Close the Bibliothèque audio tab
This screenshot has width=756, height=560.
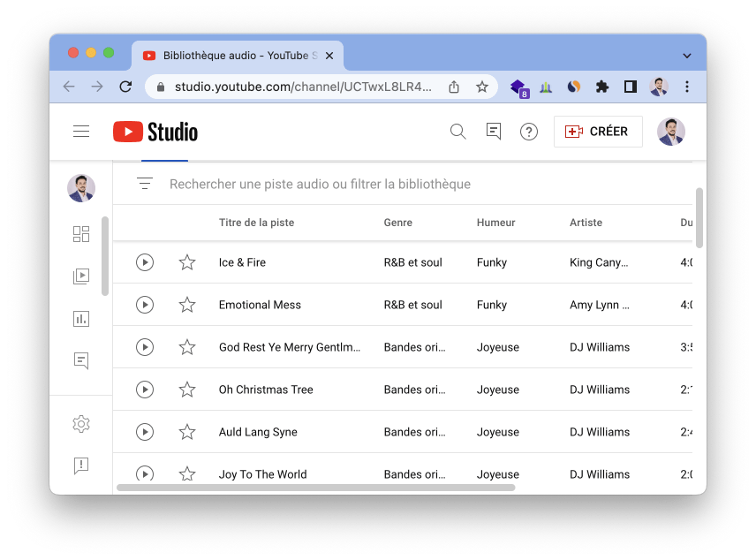click(329, 56)
